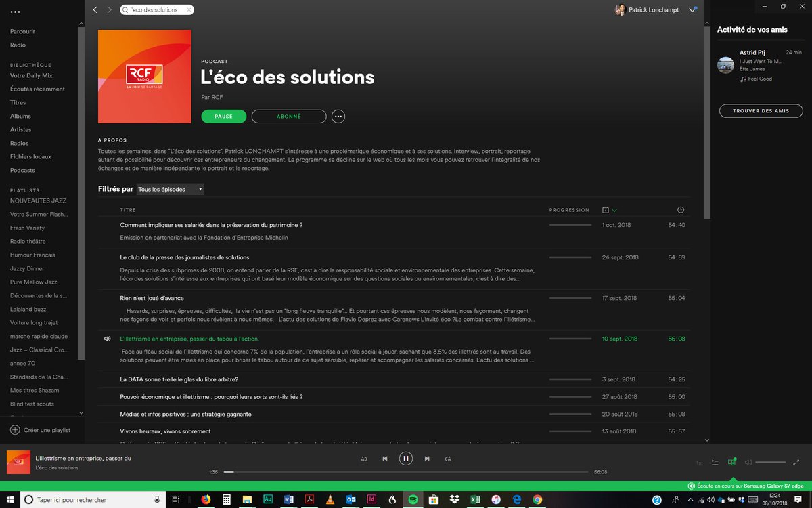Click progress bar of 1 oct. 2018 episode

[570, 225]
